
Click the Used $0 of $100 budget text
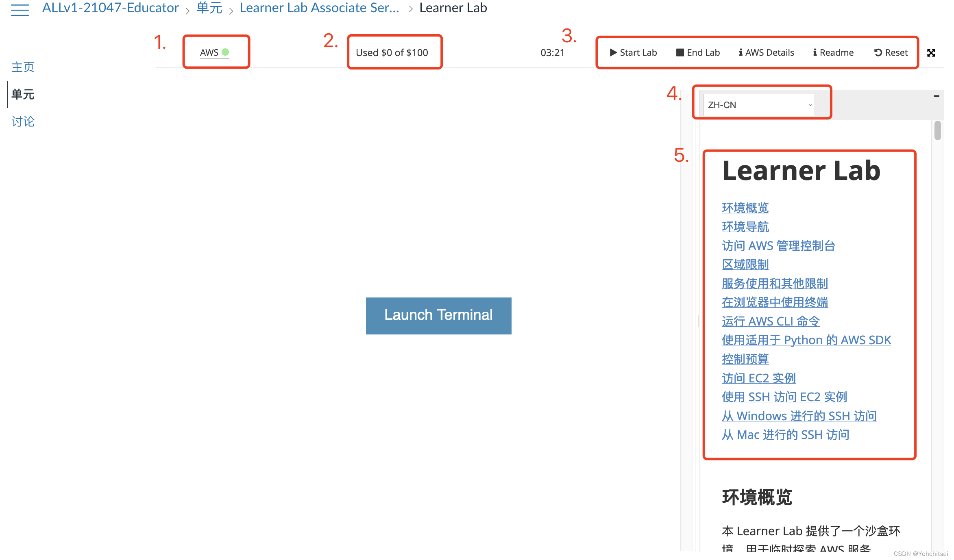(x=392, y=52)
